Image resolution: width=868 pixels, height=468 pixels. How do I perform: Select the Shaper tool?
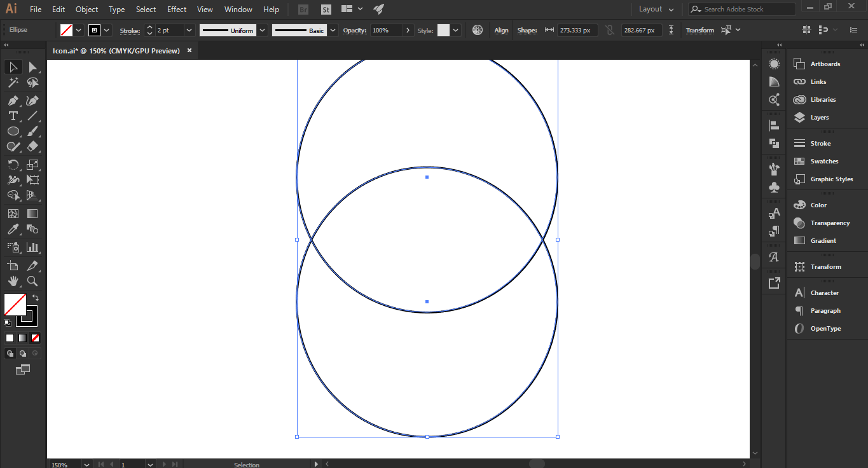click(x=13, y=146)
